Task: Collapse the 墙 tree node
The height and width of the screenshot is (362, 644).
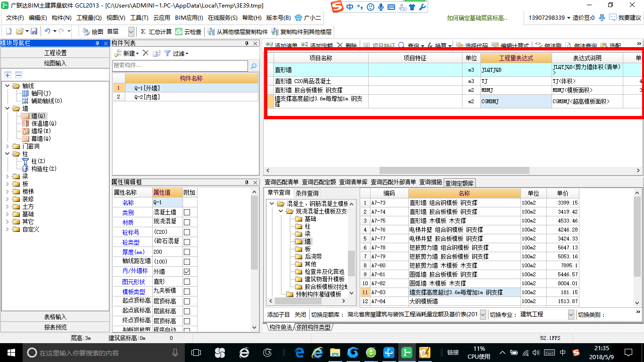Action: tap(8, 108)
